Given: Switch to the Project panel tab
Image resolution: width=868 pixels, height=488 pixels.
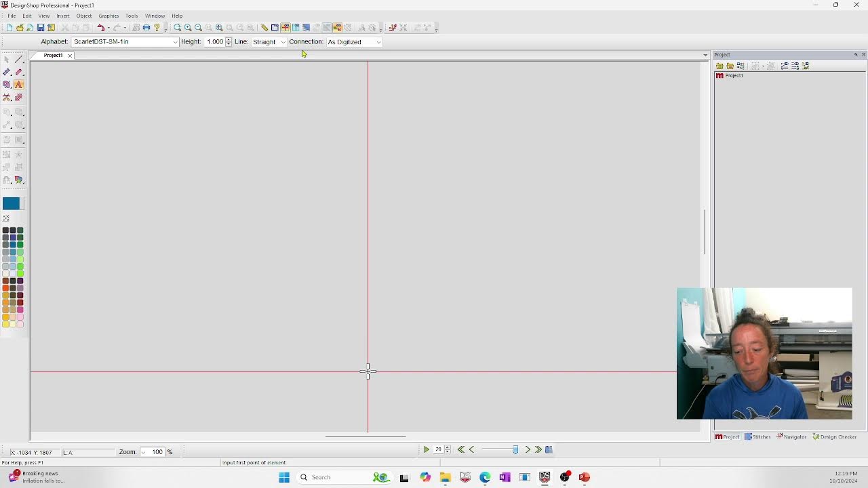Looking at the screenshot, I should pyautogui.click(x=727, y=437).
